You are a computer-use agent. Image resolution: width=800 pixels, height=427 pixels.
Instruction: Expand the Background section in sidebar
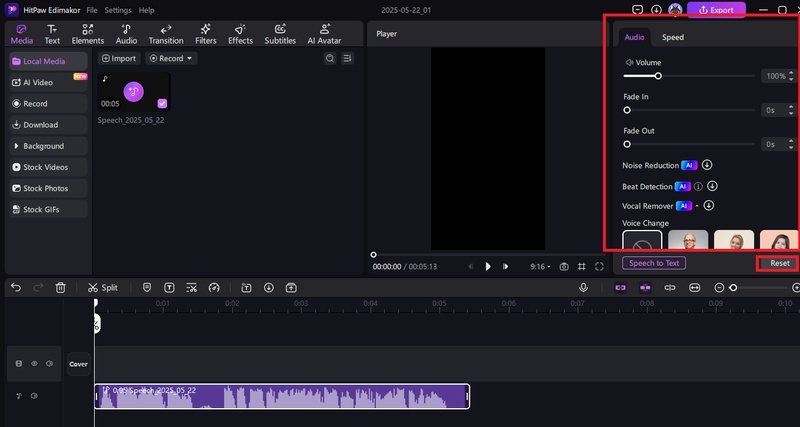pos(43,146)
